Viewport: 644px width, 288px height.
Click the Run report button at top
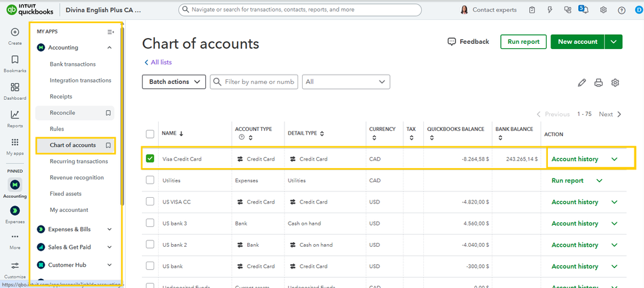[x=523, y=42]
